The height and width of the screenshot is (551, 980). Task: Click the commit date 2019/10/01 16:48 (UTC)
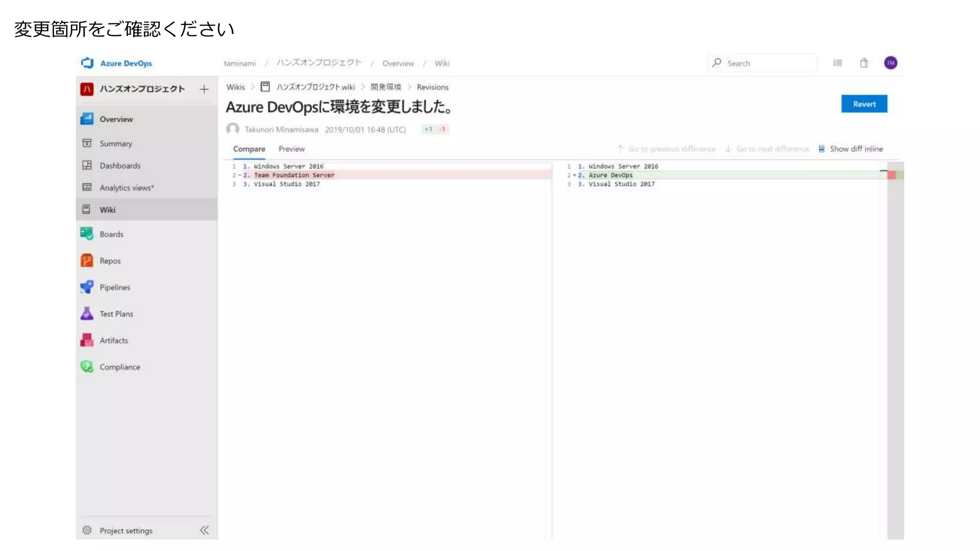click(x=365, y=130)
